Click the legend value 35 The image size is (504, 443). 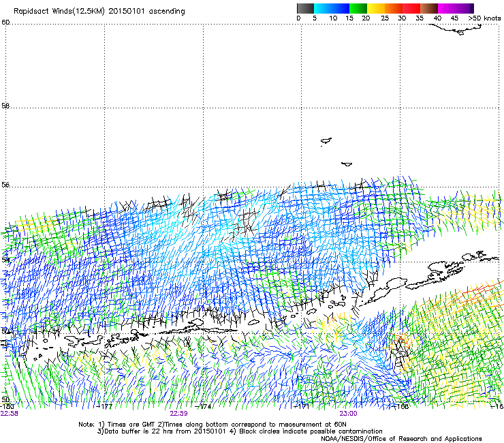(420, 18)
